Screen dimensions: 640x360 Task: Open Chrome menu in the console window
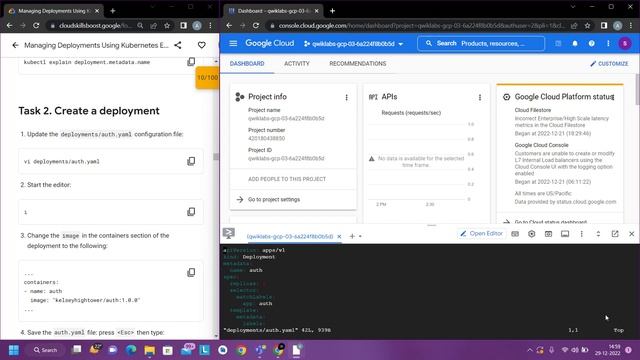(631, 25)
